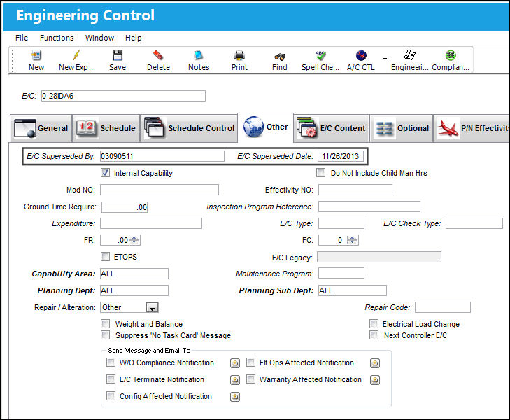Screen dimensions: 510x420
Task: Click the Delete eraser icon
Action: pyautogui.click(x=158, y=55)
